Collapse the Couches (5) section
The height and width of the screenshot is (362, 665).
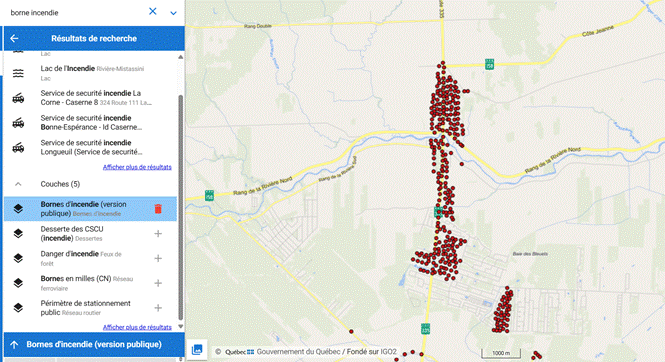(x=18, y=184)
